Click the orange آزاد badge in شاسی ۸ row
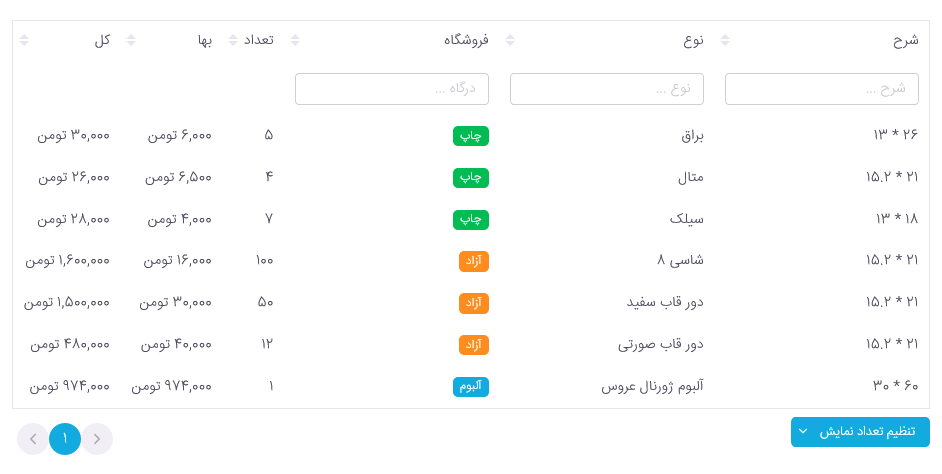The height and width of the screenshot is (474, 942). pyautogui.click(x=474, y=261)
